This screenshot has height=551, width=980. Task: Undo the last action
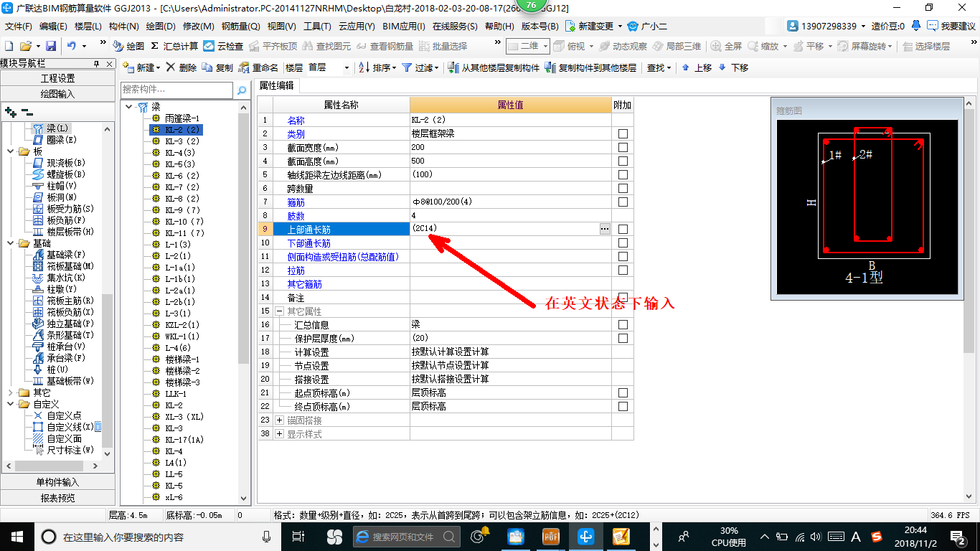(72, 46)
